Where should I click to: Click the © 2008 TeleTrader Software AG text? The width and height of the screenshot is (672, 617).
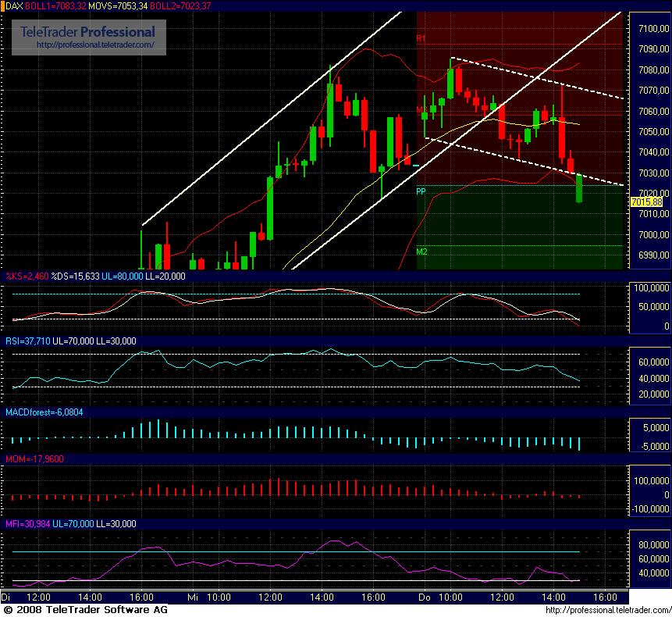click(x=85, y=610)
